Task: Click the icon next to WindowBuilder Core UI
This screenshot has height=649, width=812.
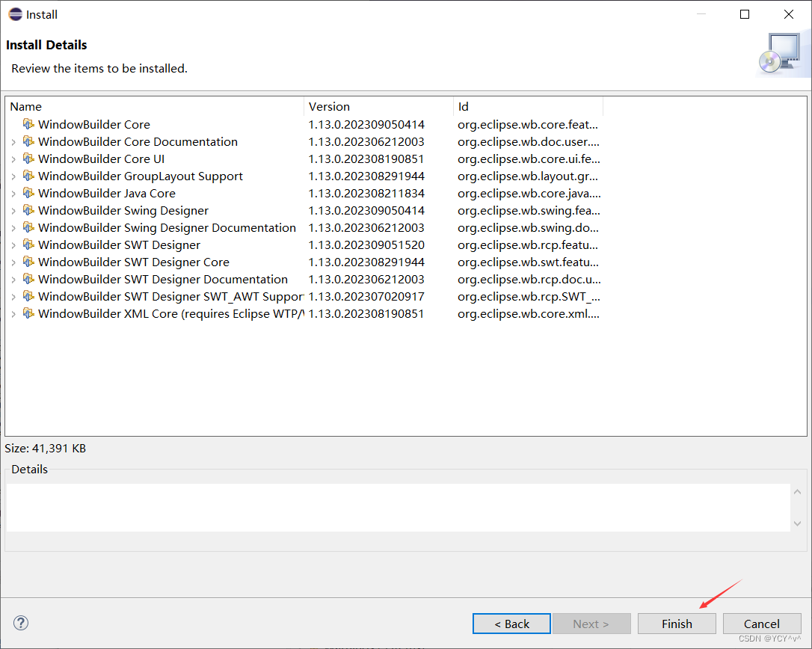Action: pos(28,159)
